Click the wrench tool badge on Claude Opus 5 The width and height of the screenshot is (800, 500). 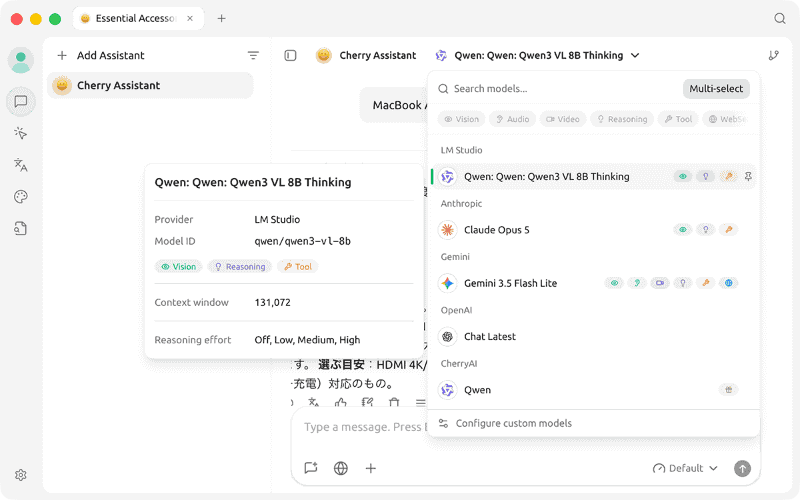(729, 230)
